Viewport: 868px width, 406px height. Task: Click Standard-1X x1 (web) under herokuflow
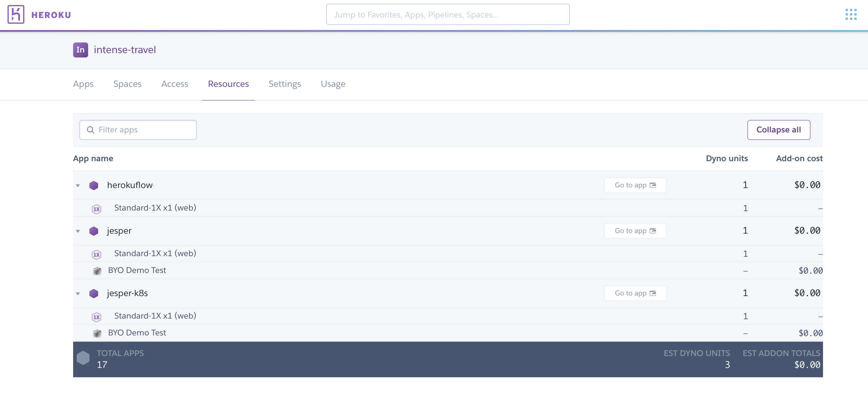coord(155,208)
